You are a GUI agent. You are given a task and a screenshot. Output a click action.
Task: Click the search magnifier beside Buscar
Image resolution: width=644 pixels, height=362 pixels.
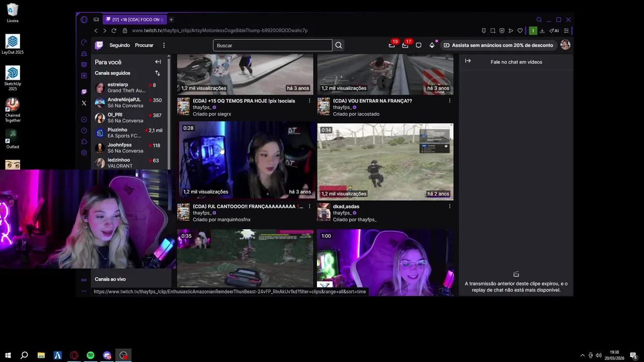339,45
